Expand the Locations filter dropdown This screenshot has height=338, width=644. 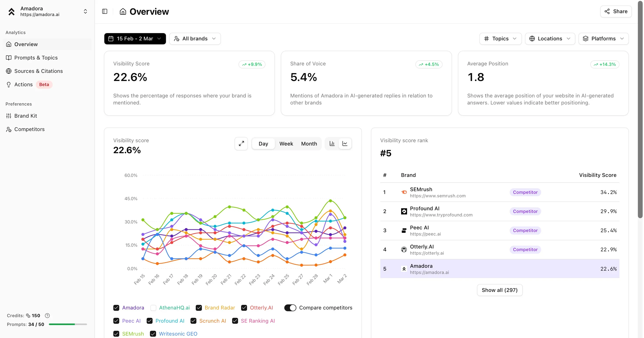point(550,39)
